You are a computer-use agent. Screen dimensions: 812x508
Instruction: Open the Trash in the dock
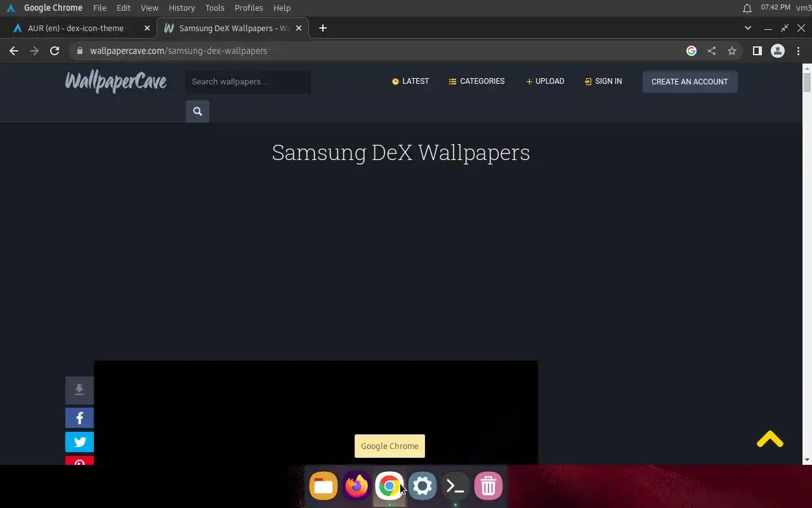[488, 486]
